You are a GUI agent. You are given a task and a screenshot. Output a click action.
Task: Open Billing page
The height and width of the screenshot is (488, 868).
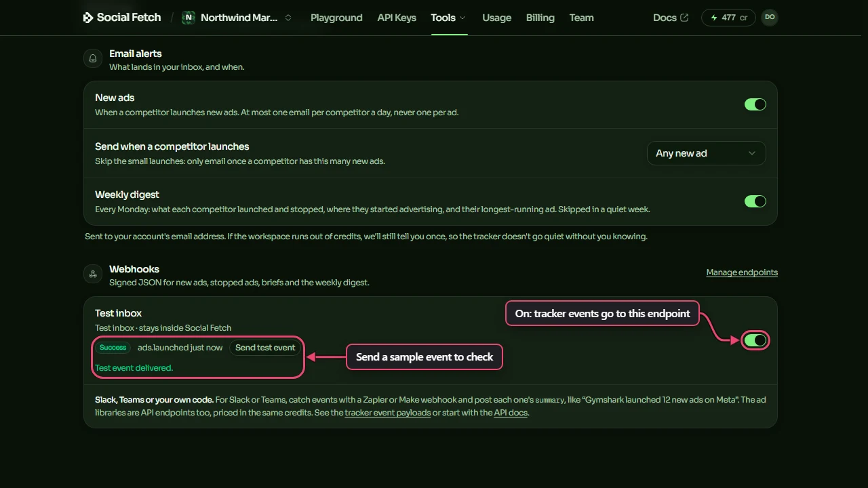click(540, 18)
